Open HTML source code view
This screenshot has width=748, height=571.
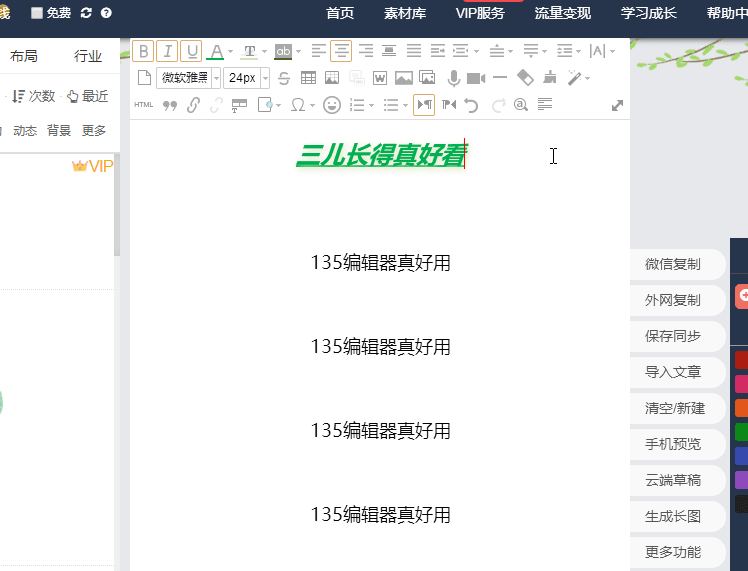(x=144, y=105)
